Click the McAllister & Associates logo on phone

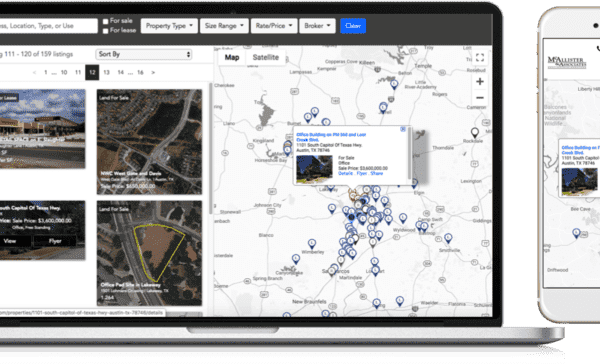click(x=567, y=62)
